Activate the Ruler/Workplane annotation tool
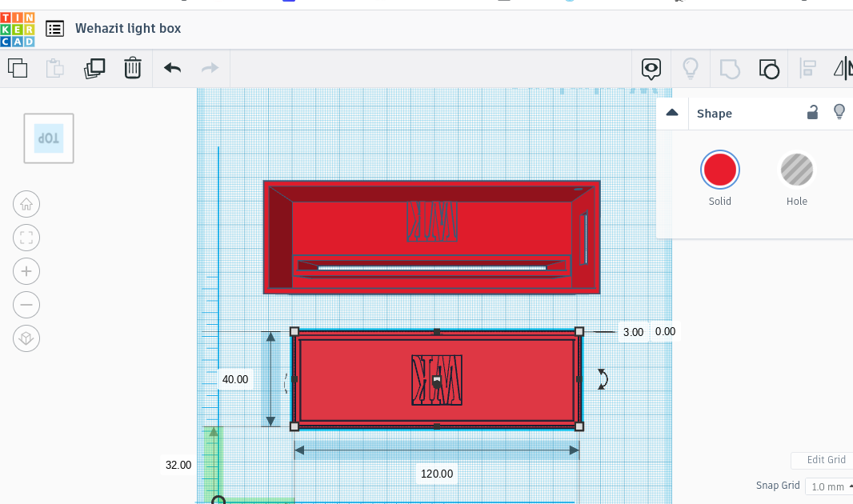Image resolution: width=853 pixels, height=504 pixels. [651, 69]
